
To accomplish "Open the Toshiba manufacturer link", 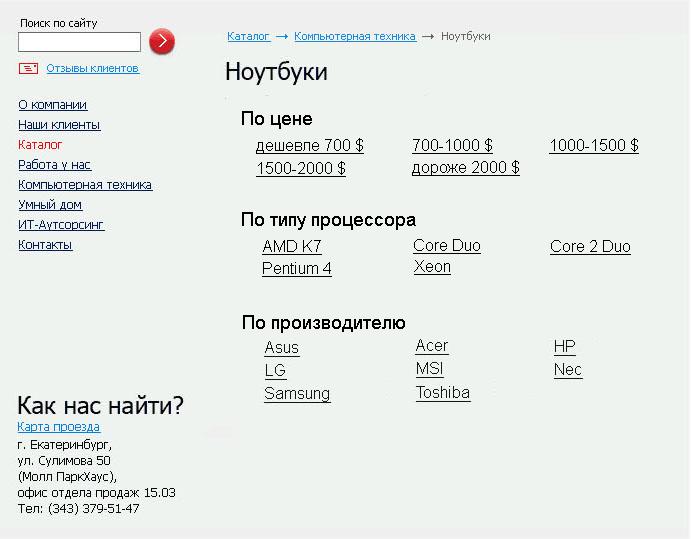I will pos(443,393).
